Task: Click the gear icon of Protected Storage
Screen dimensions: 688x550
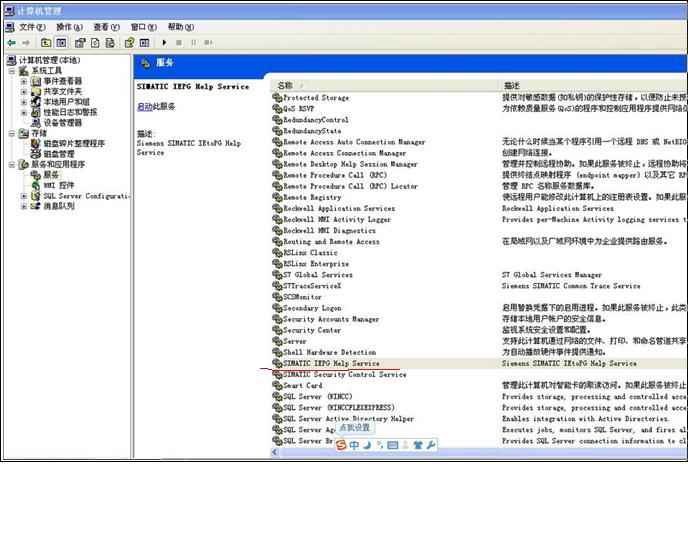Action: tap(277, 97)
